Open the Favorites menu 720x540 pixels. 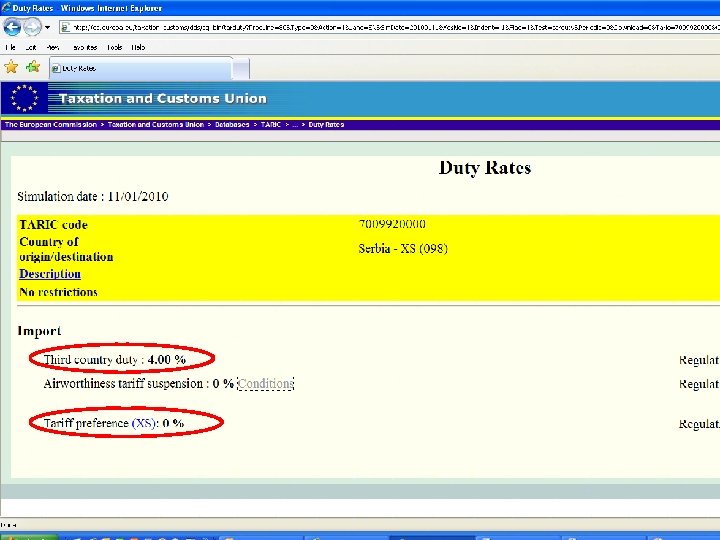85,47
